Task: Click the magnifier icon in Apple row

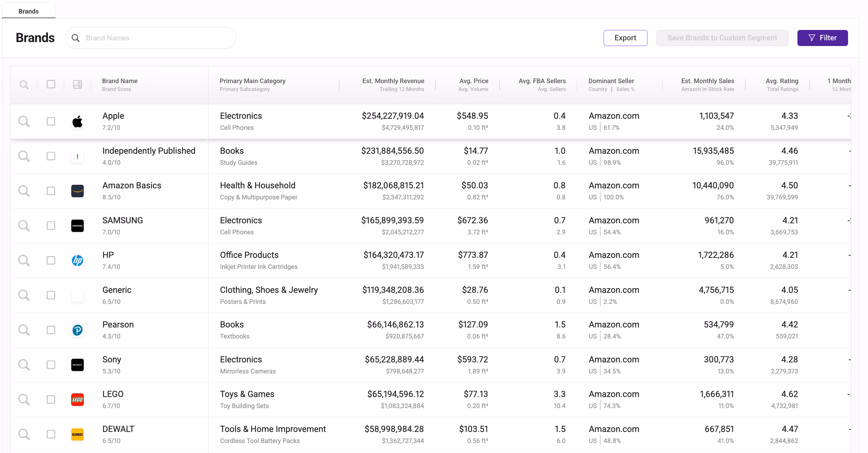Action: (x=24, y=121)
